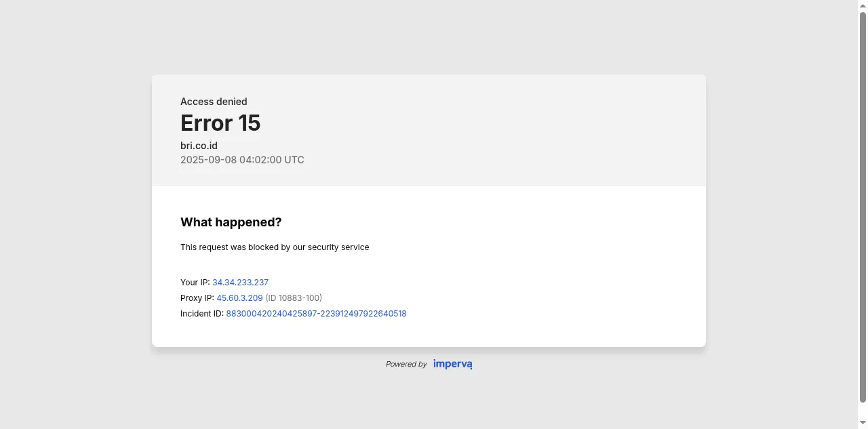The width and height of the screenshot is (868, 429).
Task: Click the scrollbar down arrow
Action: [863, 424]
